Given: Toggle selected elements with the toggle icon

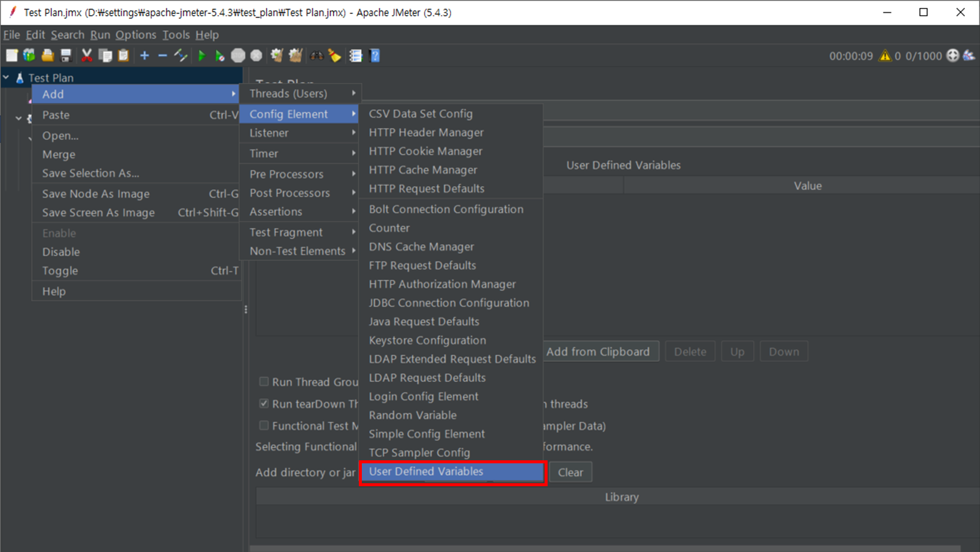Looking at the screenshot, I should click(180, 56).
